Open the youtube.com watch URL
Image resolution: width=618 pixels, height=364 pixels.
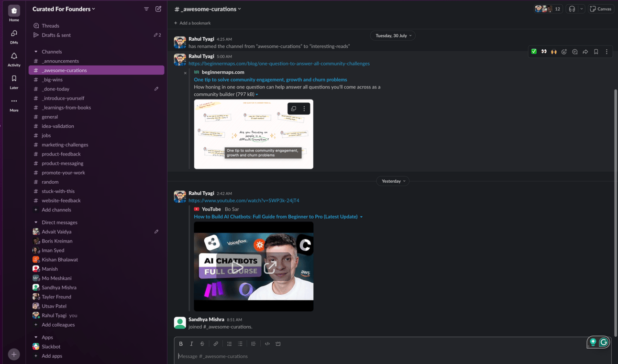244,201
